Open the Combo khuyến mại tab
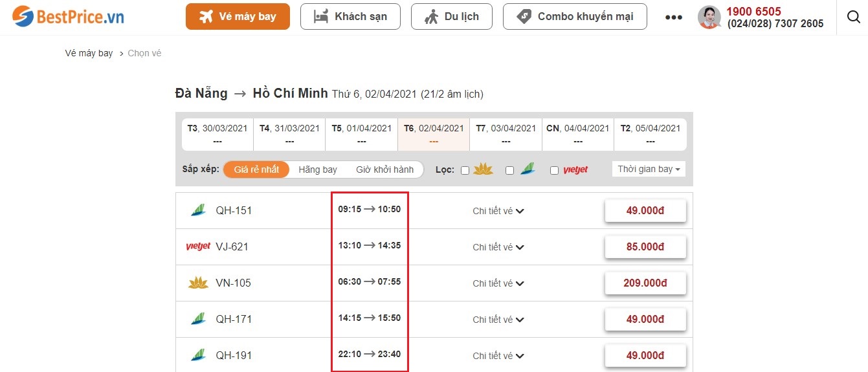The image size is (868, 372). [x=575, y=17]
